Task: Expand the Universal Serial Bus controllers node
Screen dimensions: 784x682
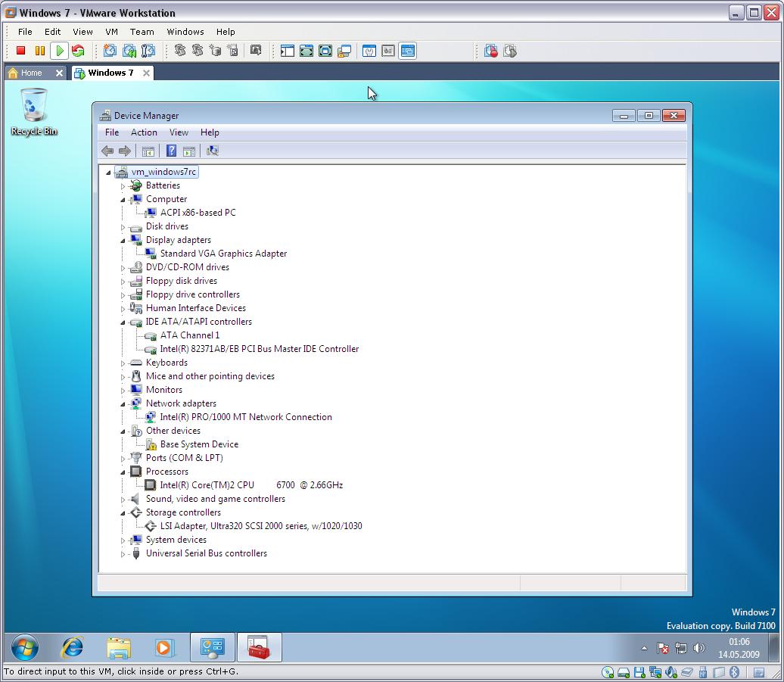Action: click(x=123, y=554)
